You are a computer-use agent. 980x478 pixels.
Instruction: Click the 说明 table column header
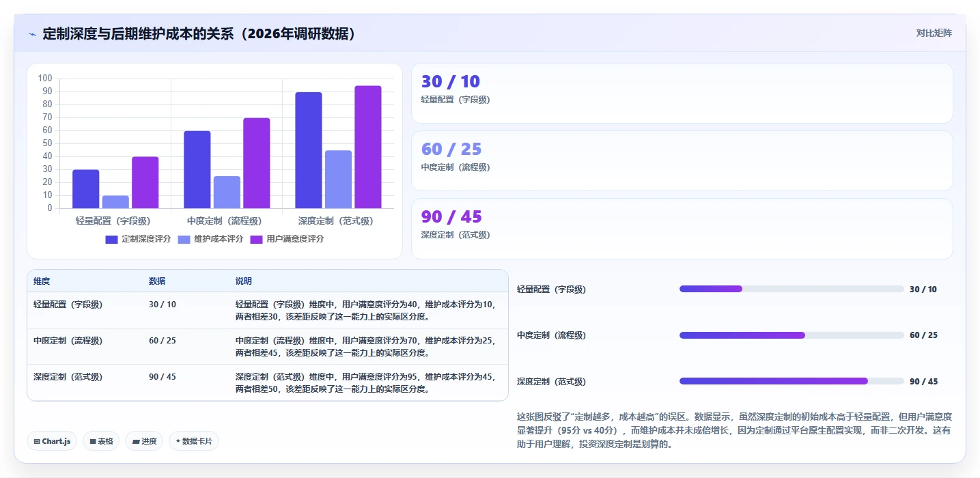[244, 281]
